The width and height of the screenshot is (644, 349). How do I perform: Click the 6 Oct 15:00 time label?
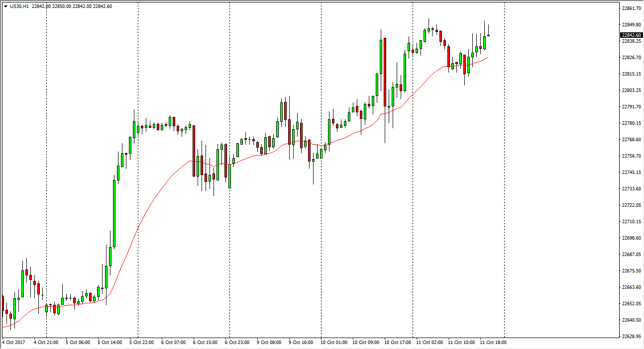coord(205,343)
